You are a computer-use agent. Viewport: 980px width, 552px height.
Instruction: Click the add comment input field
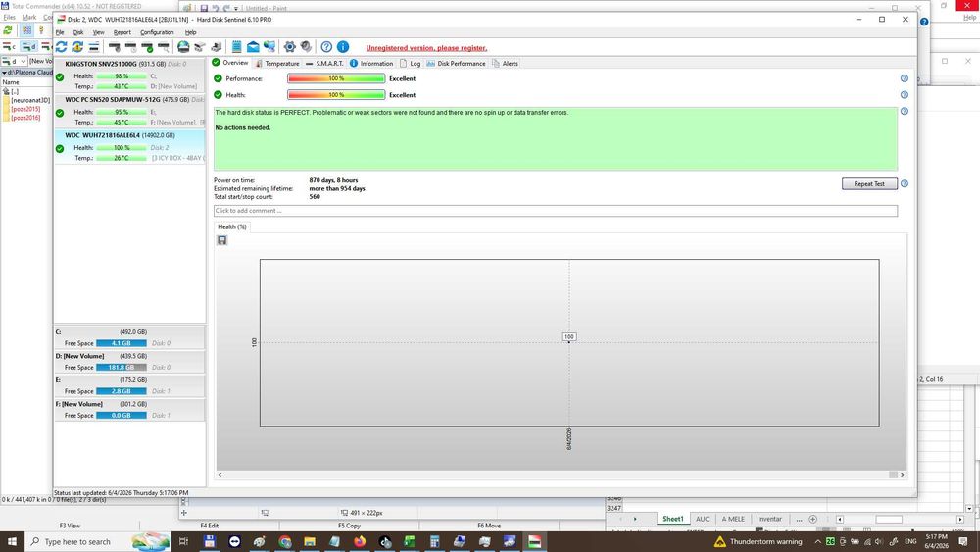pos(556,211)
